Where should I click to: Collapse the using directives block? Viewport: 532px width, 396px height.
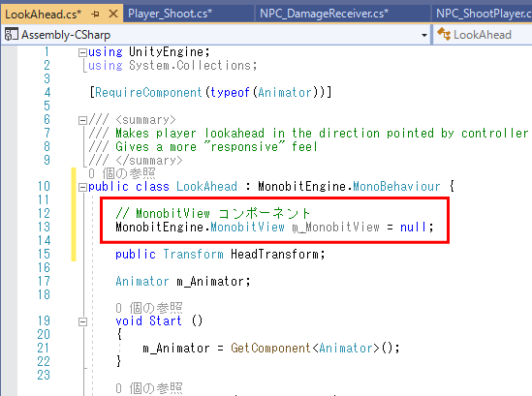[x=82, y=52]
